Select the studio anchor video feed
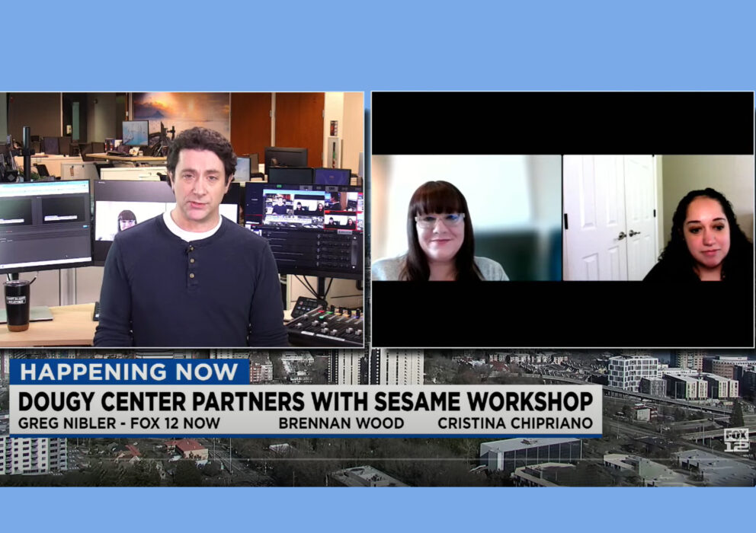 click(x=182, y=219)
